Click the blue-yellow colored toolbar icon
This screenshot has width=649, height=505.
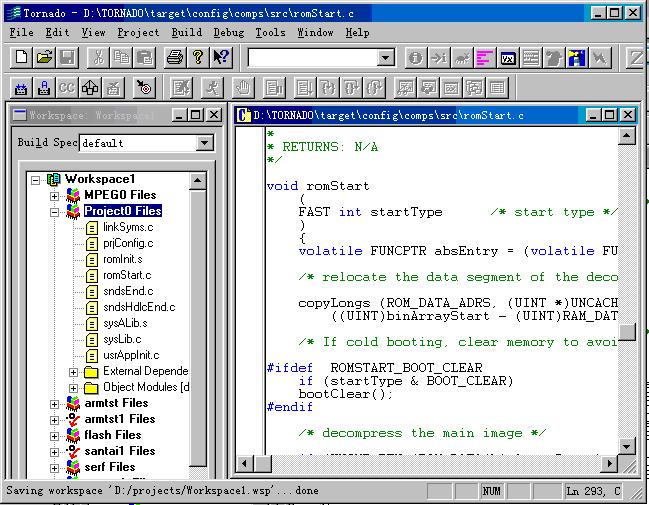[577, 58]
